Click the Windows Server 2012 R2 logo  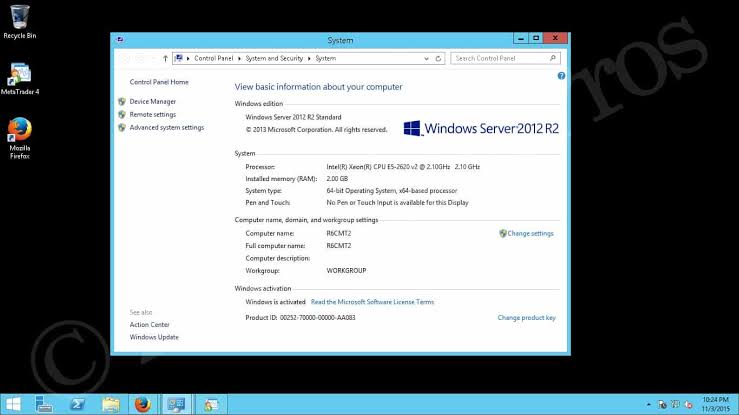coord(481,128)
